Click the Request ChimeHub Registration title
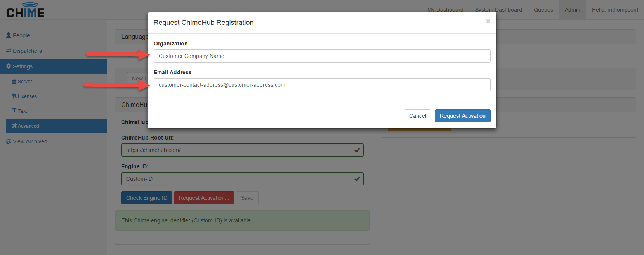The height and width of the screenshot is (255, 644). click(203, 23)
